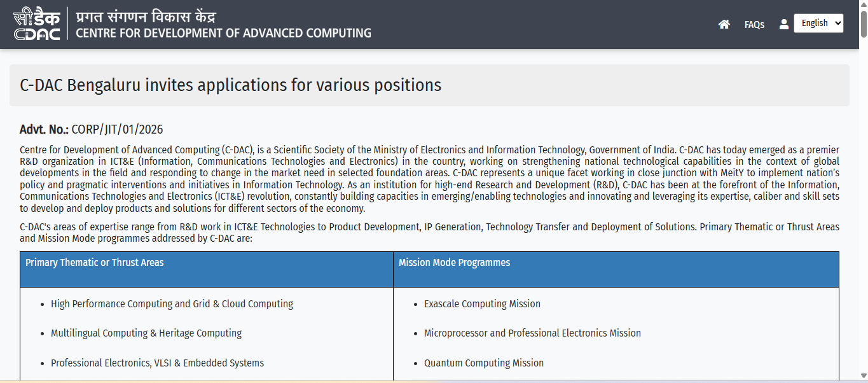Click the Exascale Computing Mission item
868x383 pixels.
point(482,303)
